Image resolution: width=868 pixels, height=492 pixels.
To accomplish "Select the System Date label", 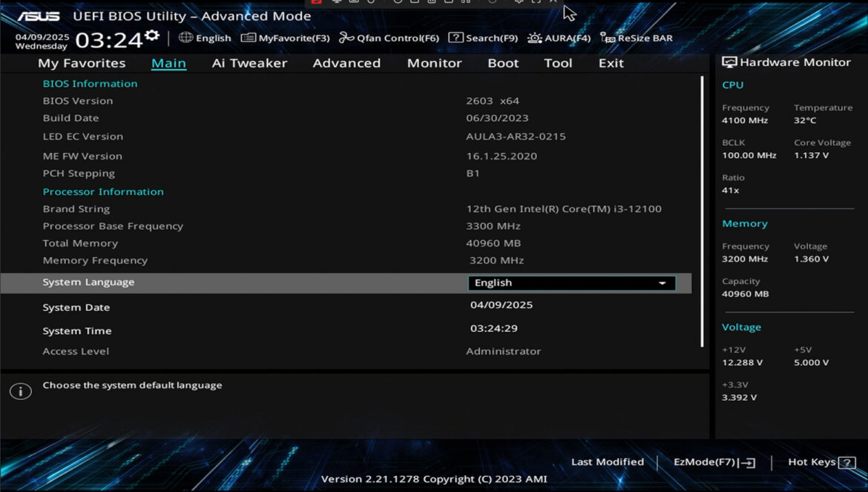I will (x=76, y=308).
